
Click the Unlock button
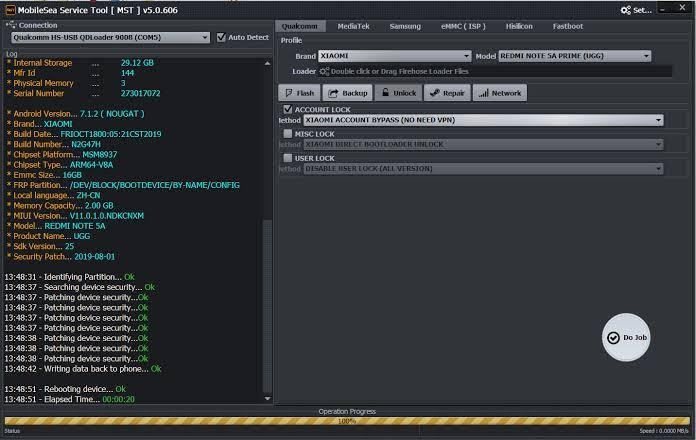pyautogui.click(x=399, y=93)
